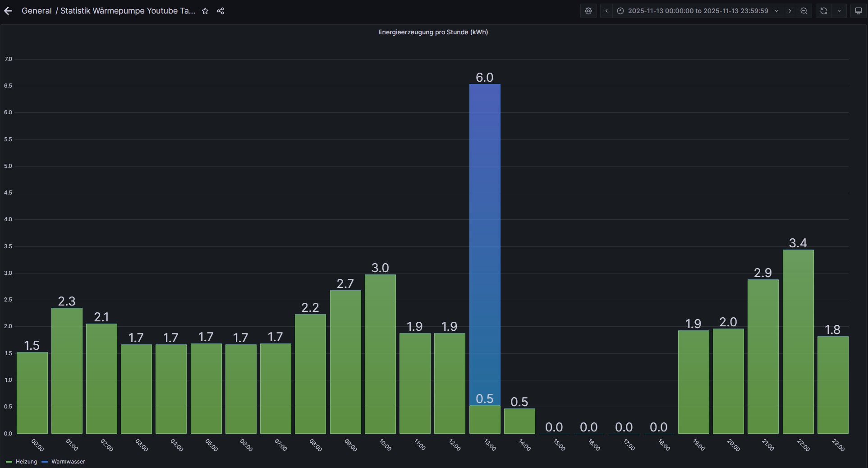Star this dashboard as a favorite
This screenshot has width=868, height=468.
pos(205,11)
